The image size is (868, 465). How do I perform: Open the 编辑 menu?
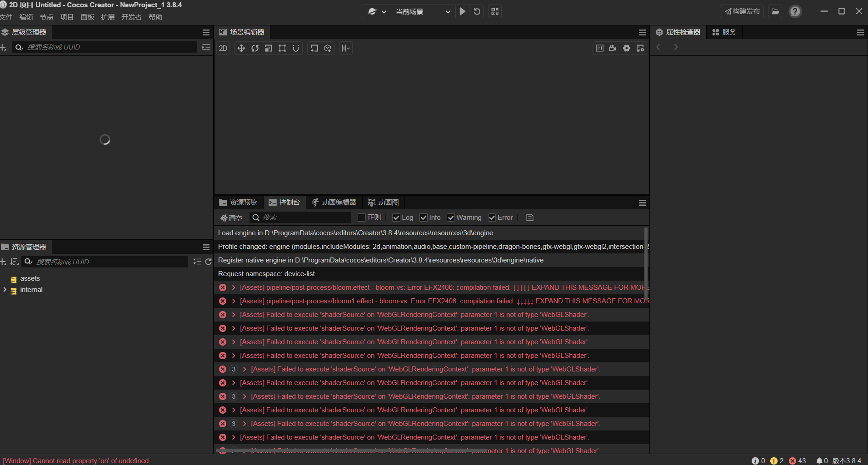[x=26, y=17]
